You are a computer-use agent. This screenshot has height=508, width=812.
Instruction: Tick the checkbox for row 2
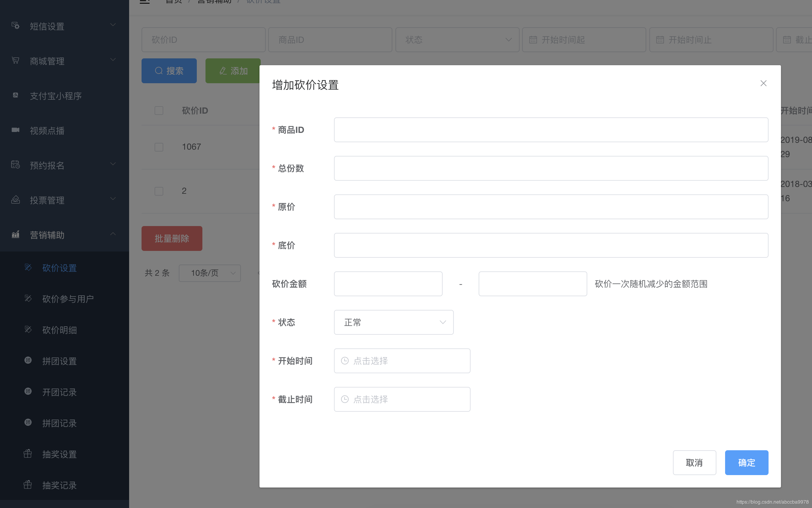(159, 191)
